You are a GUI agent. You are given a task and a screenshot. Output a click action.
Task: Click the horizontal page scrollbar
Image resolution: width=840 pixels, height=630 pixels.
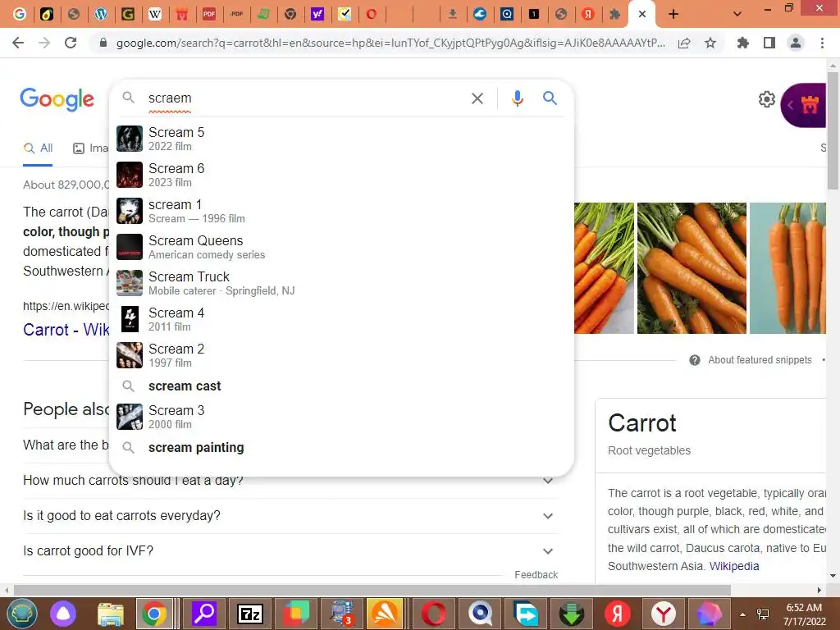click(372, 590)
